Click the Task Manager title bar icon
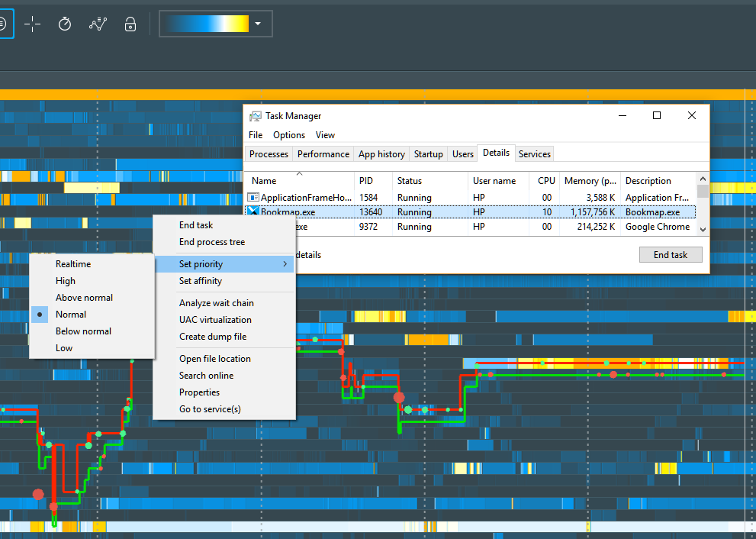 click(255, 116)
